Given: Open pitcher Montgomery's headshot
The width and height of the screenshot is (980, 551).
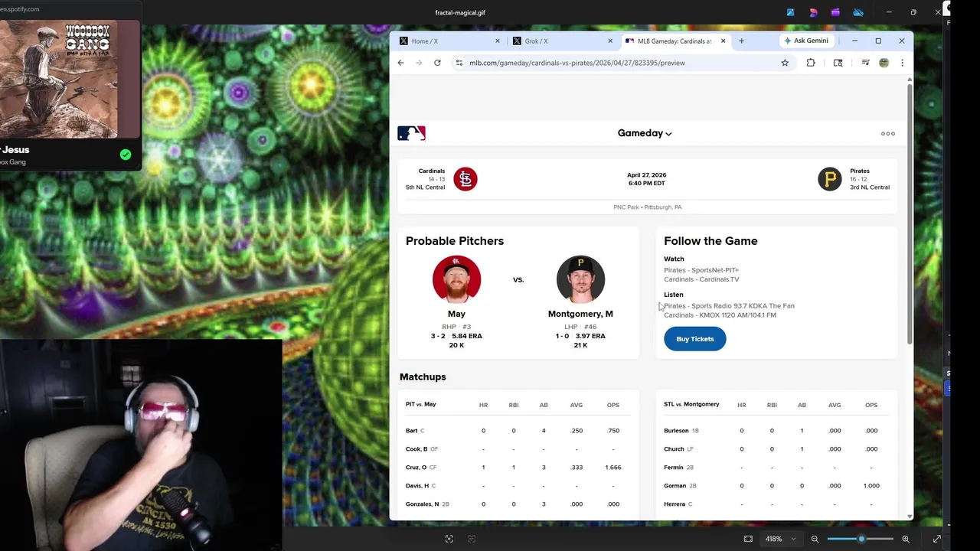Looking at the screenshot, I should (x=580, y=279).
